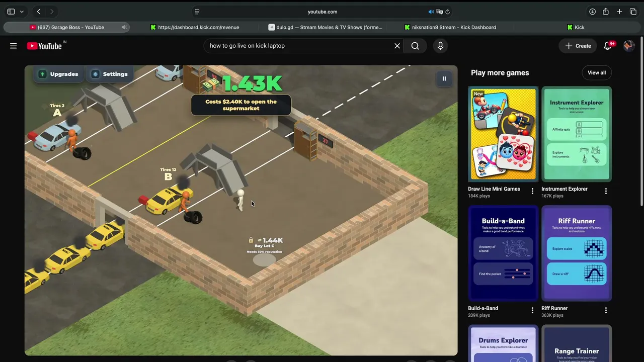Open more options for Instrument Explorer
Image resolution: width=644 pixels, height=362 pixels.
(606, 191)
